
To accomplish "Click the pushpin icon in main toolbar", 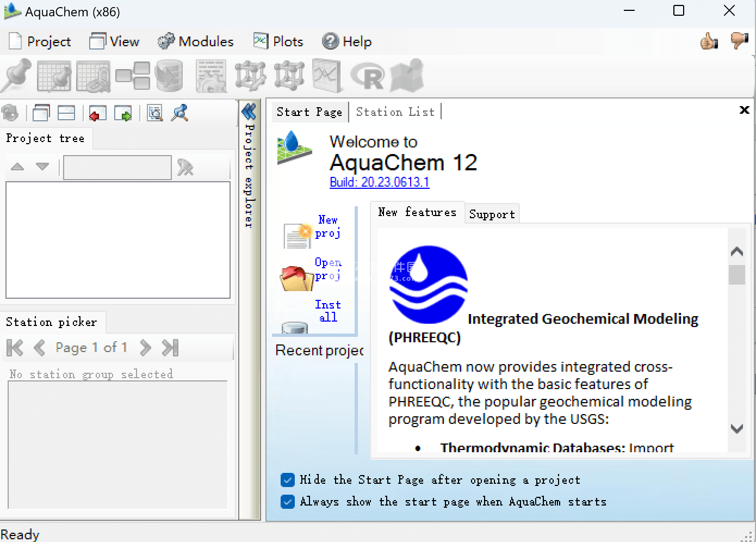I will (16, 75).
